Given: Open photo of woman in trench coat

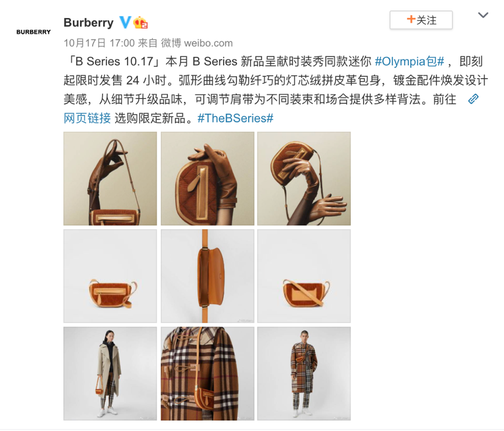Looking at the screenshot, I should 110,373.
